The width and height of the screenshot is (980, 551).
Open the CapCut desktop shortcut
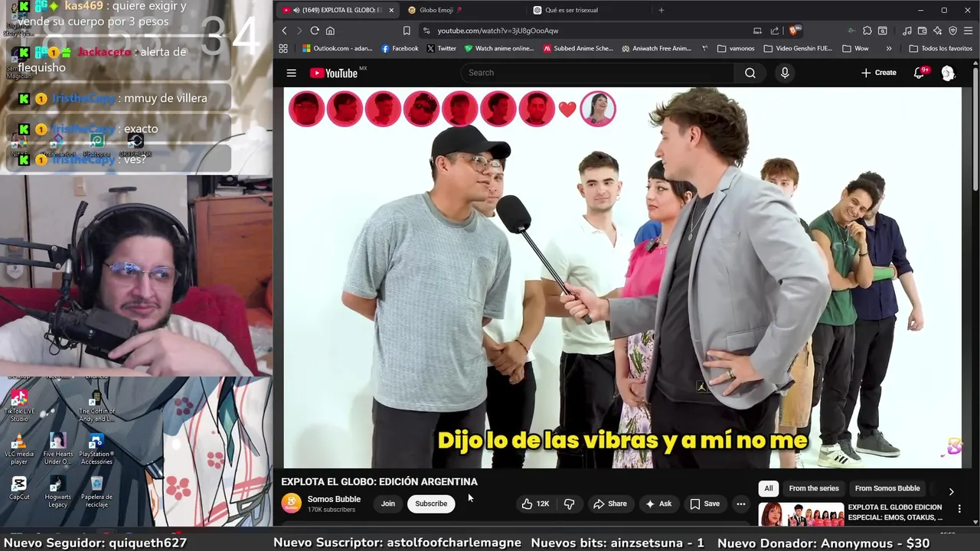[x=19, y=488]
